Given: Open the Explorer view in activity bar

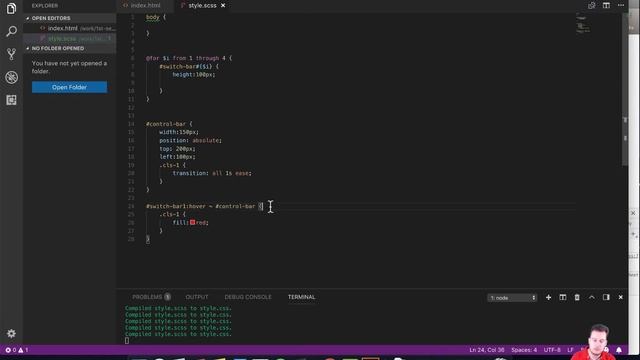Looking at the screenshot, I should [11, 8].
